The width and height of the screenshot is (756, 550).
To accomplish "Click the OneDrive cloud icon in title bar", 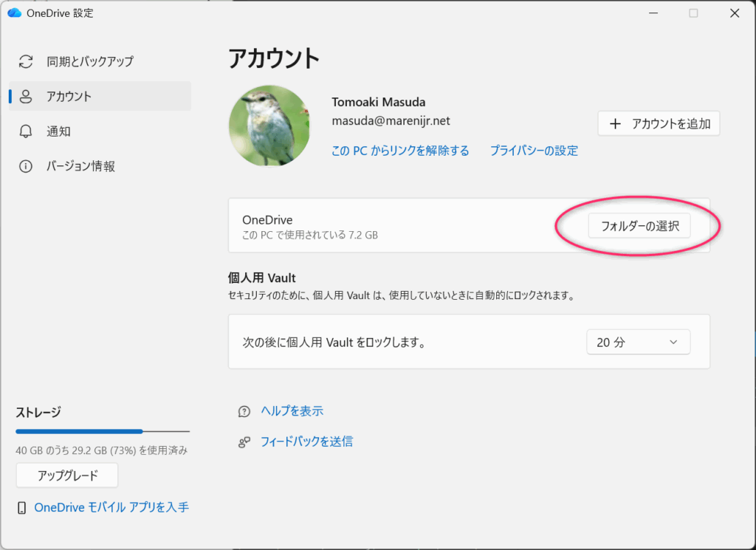I will [14, 13].
